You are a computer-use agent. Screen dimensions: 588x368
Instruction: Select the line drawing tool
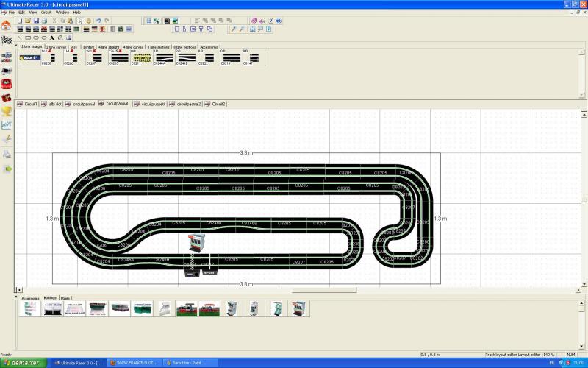(x=18, y=38)
